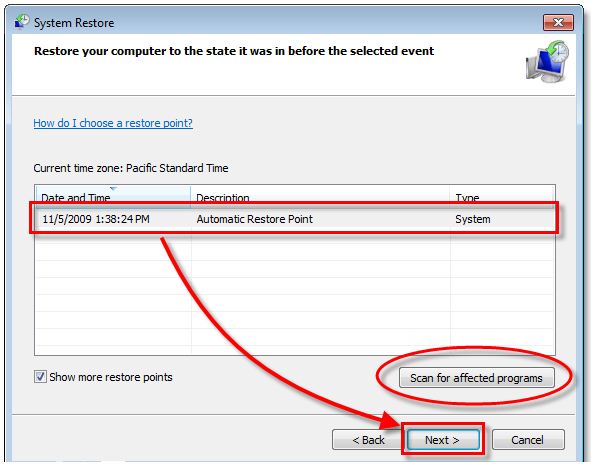
Task: Untick the Show more restore points checkbox
Action: (x=40, y=376)
